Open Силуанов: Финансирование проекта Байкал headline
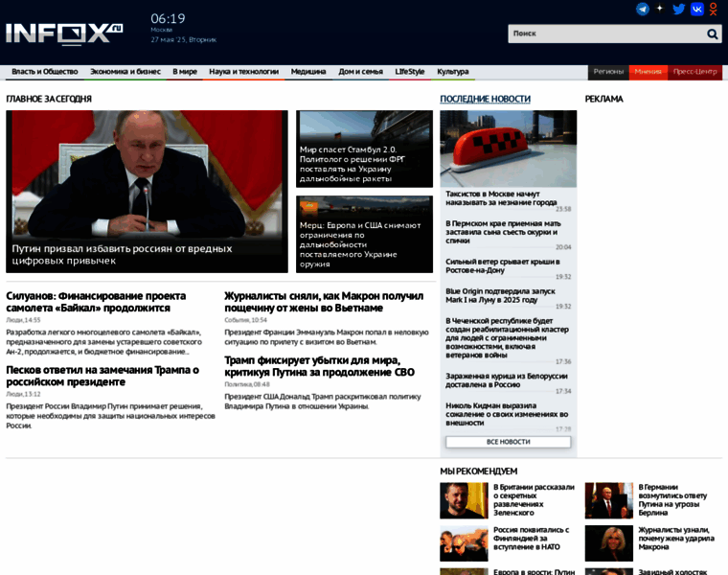 point(96,302)
